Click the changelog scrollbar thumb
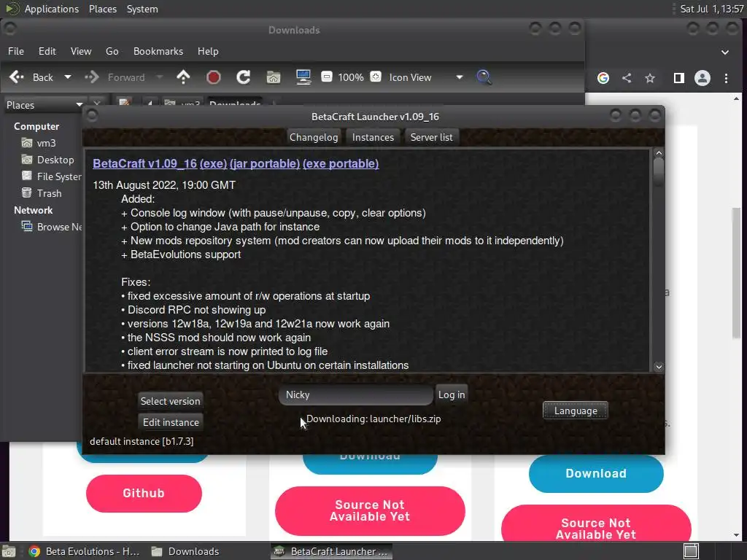 659,172
